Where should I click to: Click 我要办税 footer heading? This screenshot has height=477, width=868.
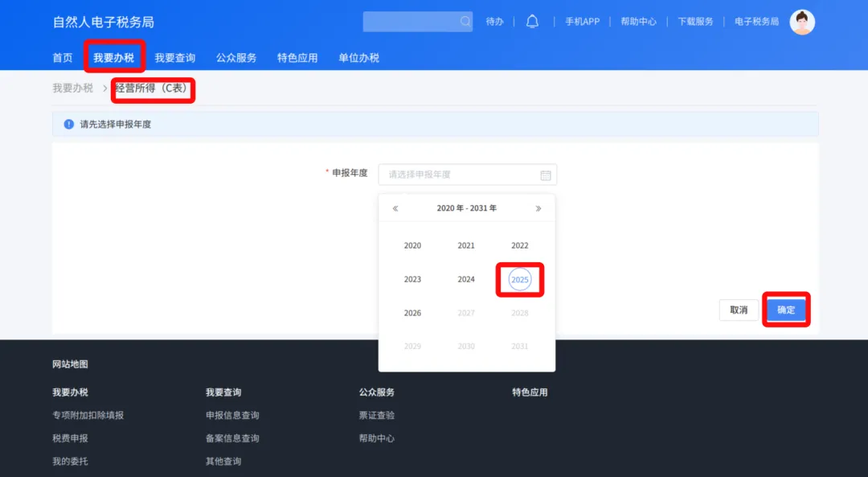pos(70,393)
